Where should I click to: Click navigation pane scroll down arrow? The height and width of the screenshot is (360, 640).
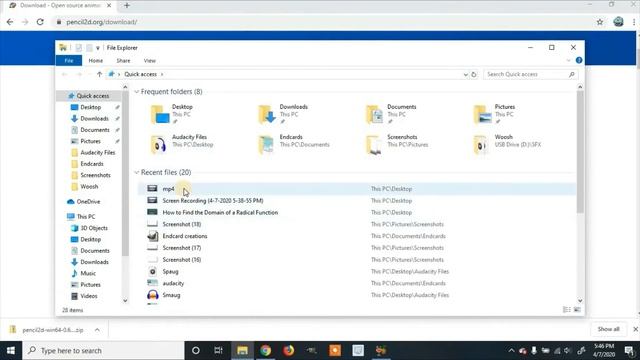(x=125, y=301)
